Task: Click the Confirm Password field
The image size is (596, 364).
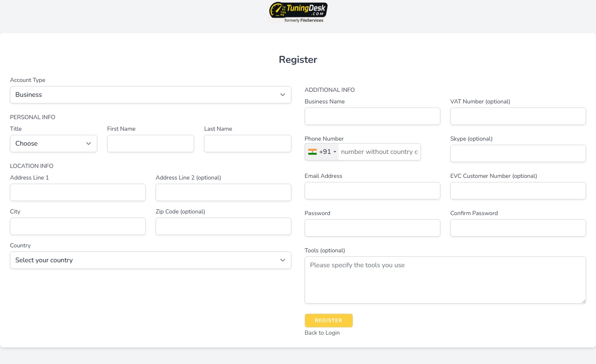Action: coord(518,228)
